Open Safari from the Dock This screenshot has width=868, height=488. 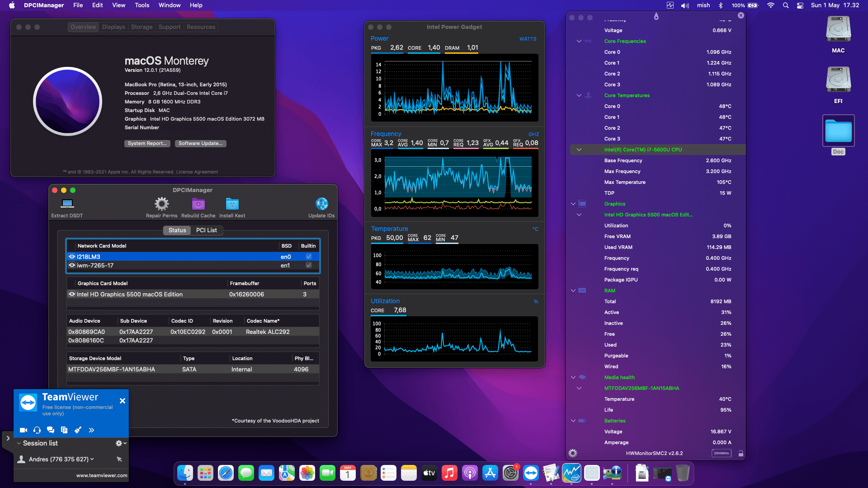pos(226,473)
